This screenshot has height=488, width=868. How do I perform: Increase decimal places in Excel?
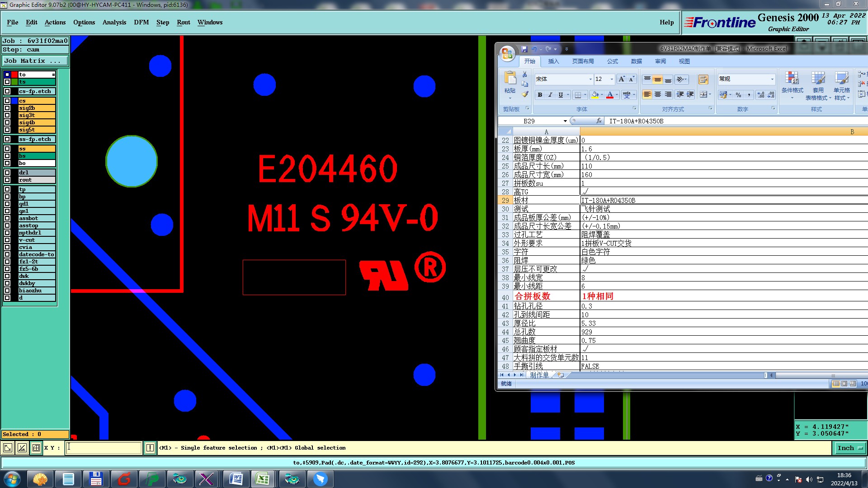[x=761, y=94]
